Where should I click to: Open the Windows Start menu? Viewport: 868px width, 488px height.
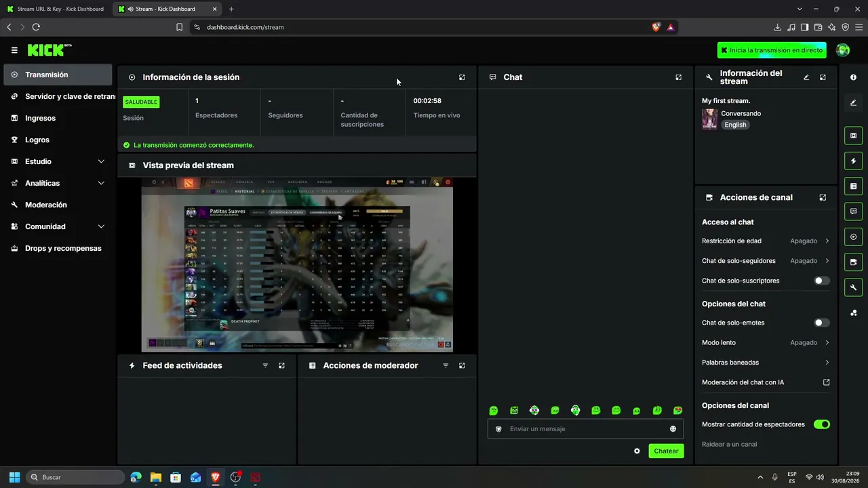(14, 477)
